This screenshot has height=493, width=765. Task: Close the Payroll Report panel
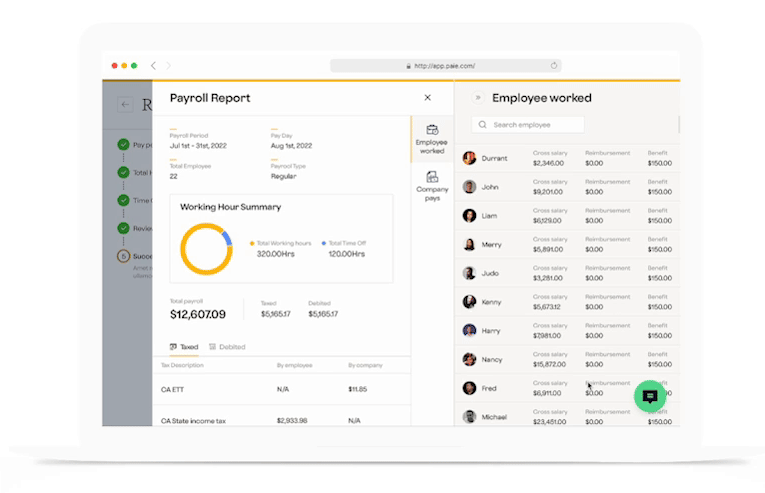(427, 98)
